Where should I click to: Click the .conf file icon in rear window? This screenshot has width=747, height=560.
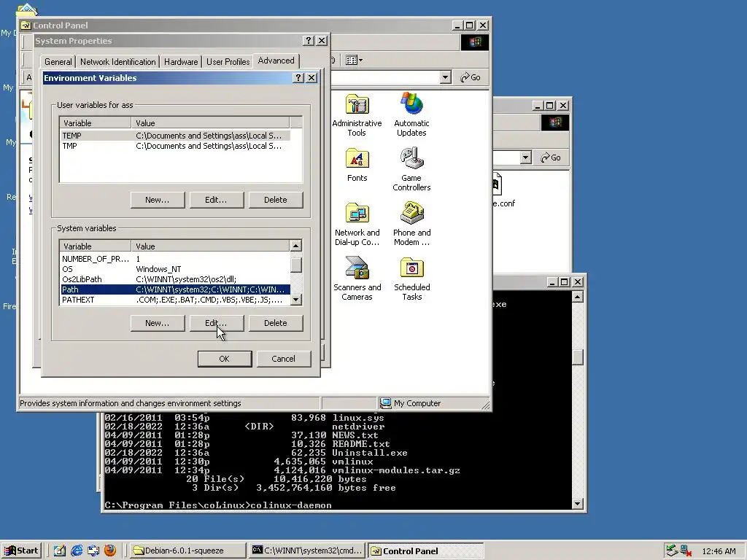click(497, 184)
